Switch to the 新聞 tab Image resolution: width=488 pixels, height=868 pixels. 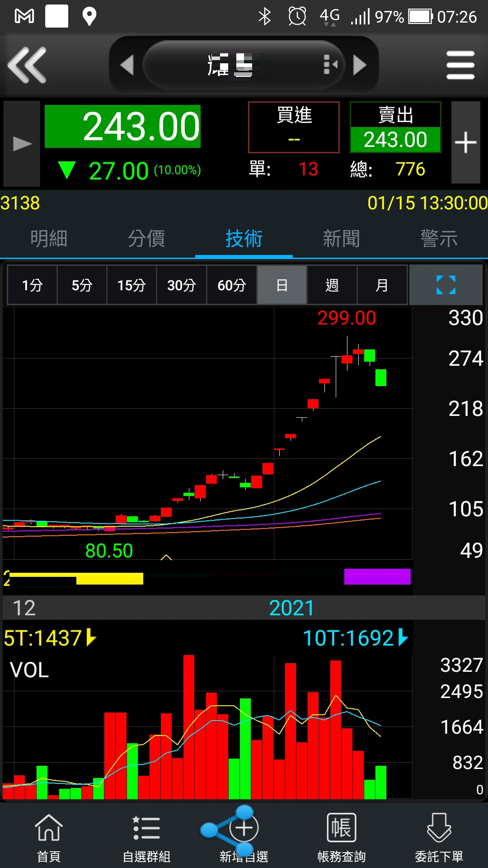point(342,238)
